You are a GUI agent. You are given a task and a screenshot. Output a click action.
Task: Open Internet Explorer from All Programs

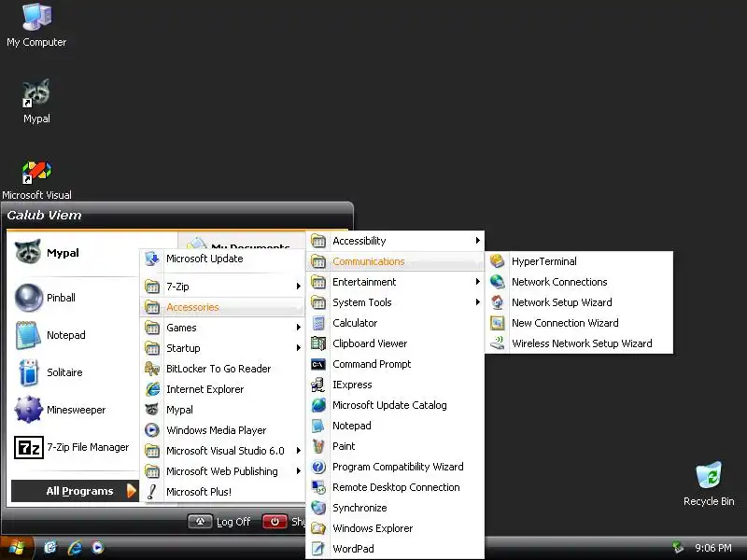tap(222, 389)
